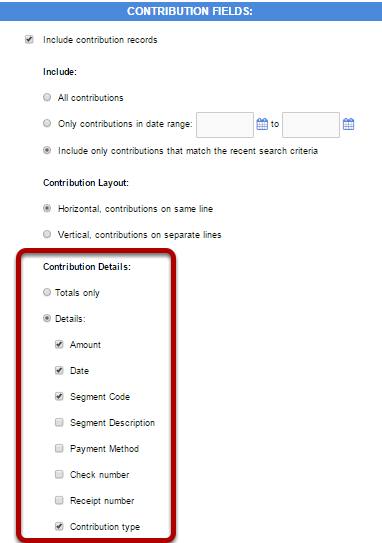The image size is (382, 543).
Task: Select Vertical contributions on separate lines
Action: tap(47, 234)
